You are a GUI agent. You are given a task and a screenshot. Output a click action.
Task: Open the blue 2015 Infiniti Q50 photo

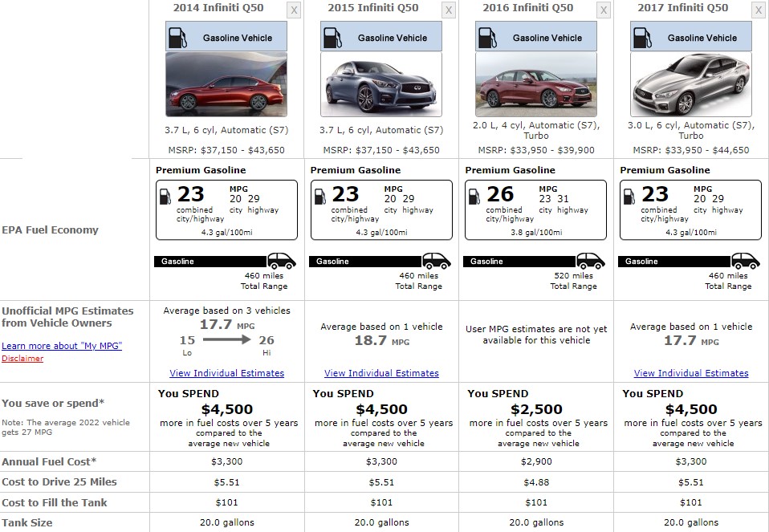tap(381, 84)
